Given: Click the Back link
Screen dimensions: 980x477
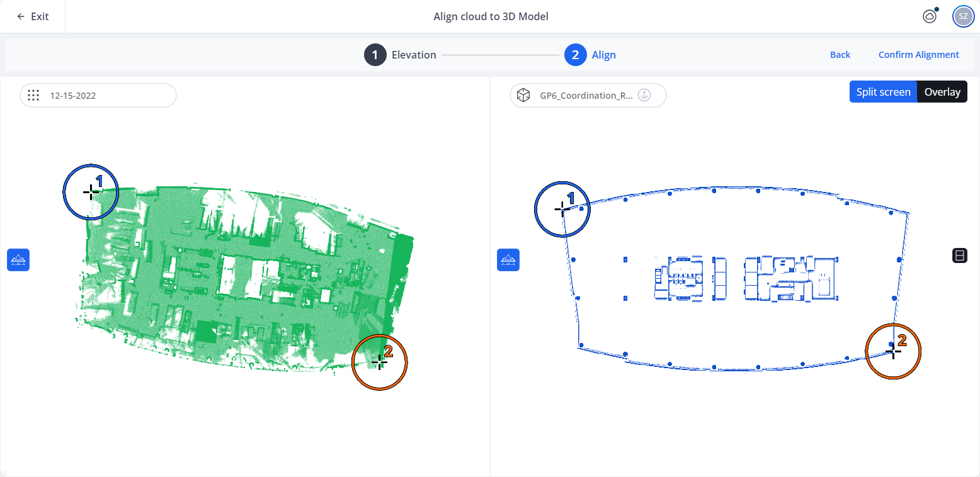Looking at the screenshot, I should pyautogui.click(x=840, y=55).
